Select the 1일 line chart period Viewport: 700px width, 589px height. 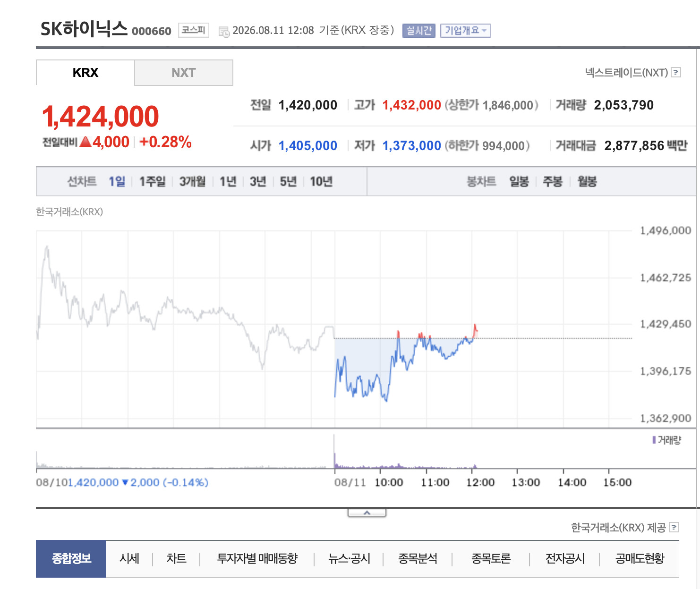coord(117,181)
